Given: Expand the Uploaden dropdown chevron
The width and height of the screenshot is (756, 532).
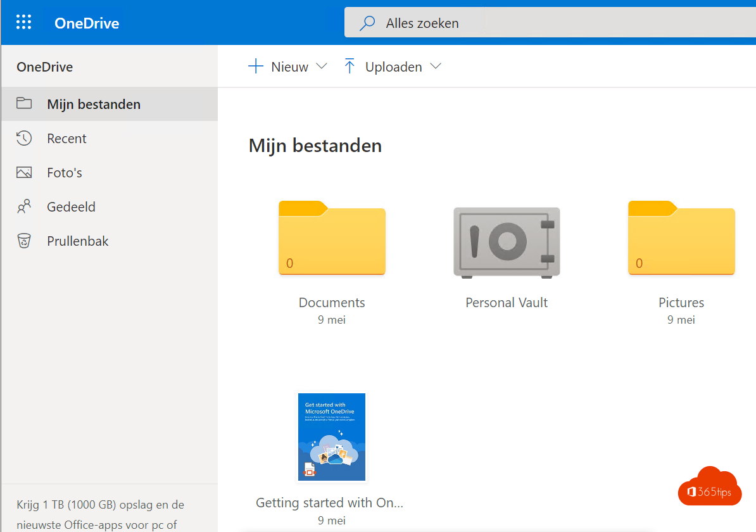Looking at the screenshot, I should coord(436,66).
